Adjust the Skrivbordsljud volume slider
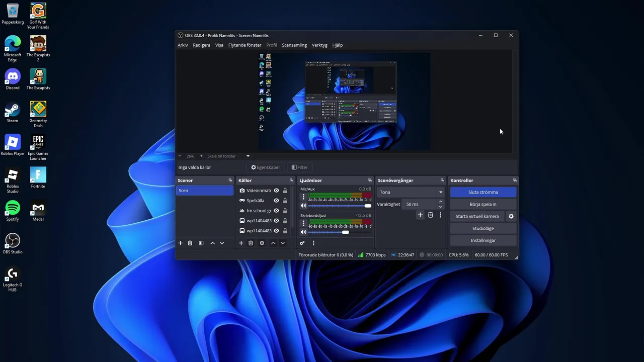This screenshot has width=644, height=362. (x=340, y=232)
